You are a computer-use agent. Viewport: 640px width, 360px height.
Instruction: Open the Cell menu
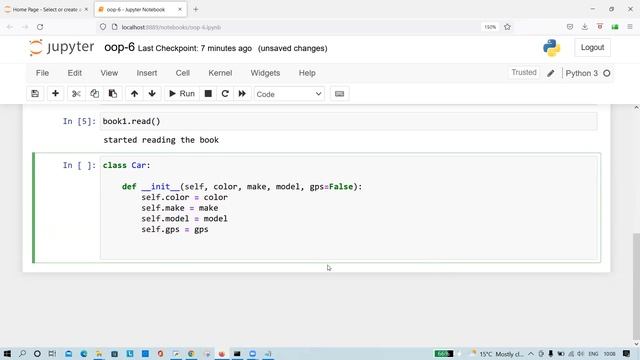182,73
